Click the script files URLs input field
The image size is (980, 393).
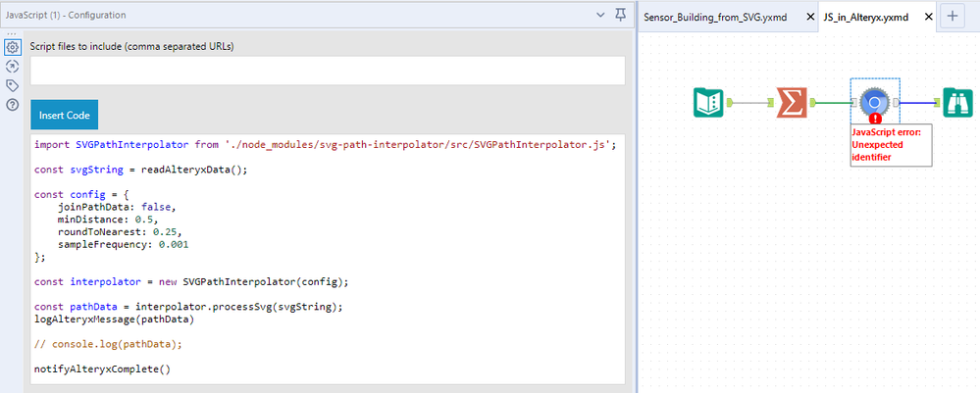click(x=328, y=71)
